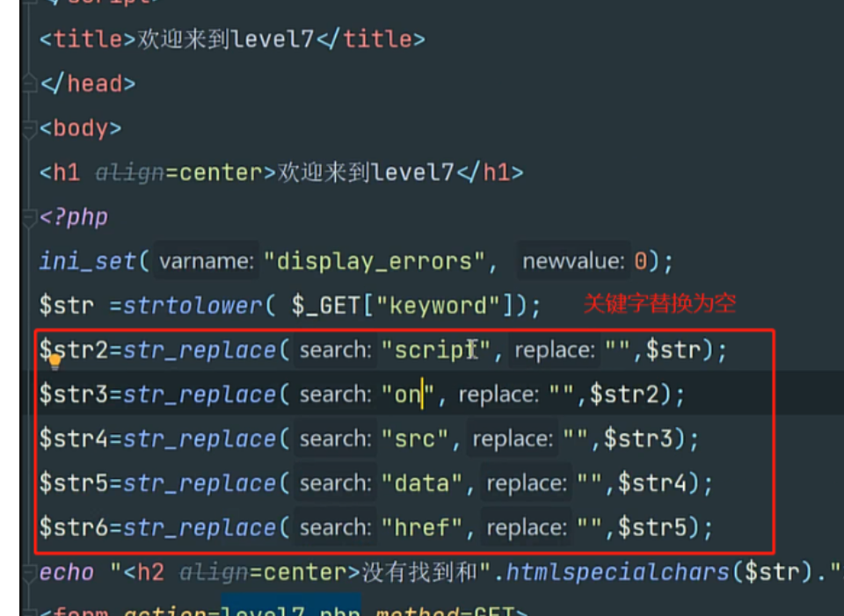Click the $str2 variable being assigned
Image resolution: width=844 pixels, height=616 pixels.
[74, 351]
